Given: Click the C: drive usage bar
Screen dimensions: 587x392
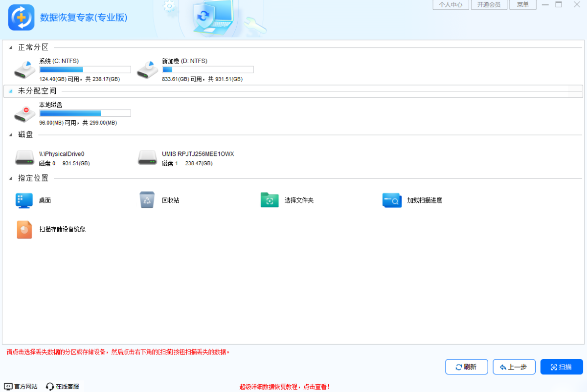Looking at the screenshot, I should 85,69.
